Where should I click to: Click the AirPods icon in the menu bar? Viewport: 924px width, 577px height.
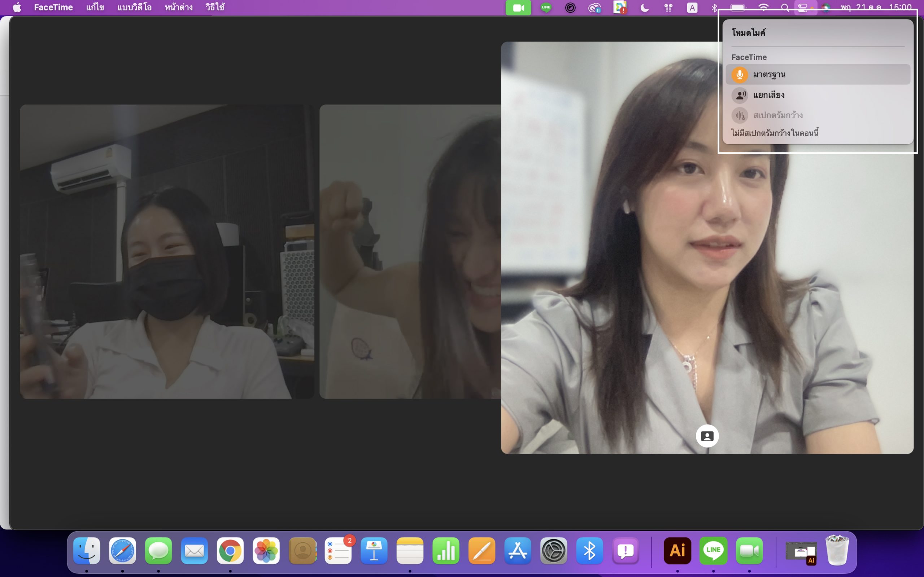tap(668, 8)
